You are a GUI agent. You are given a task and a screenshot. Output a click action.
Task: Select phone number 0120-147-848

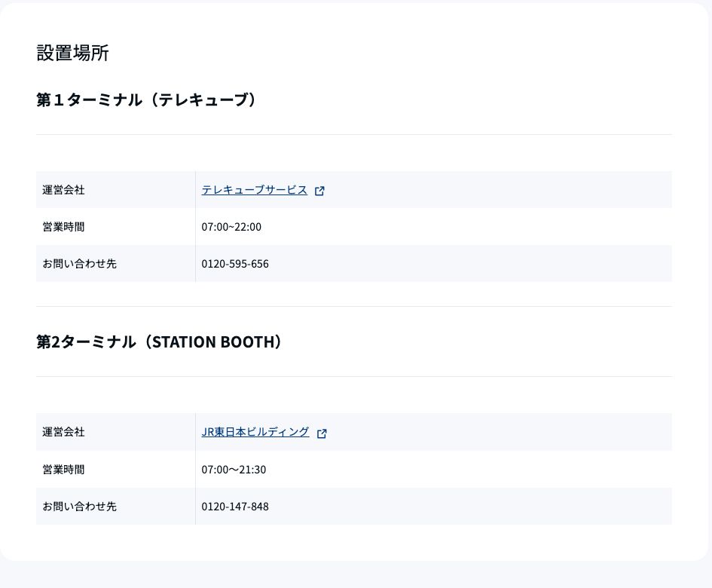coord(235,506)
